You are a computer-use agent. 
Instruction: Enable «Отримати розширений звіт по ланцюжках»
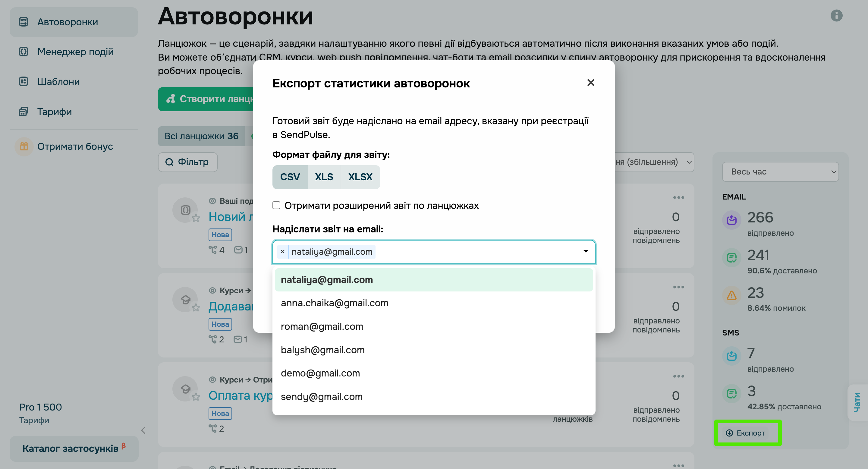276,205
